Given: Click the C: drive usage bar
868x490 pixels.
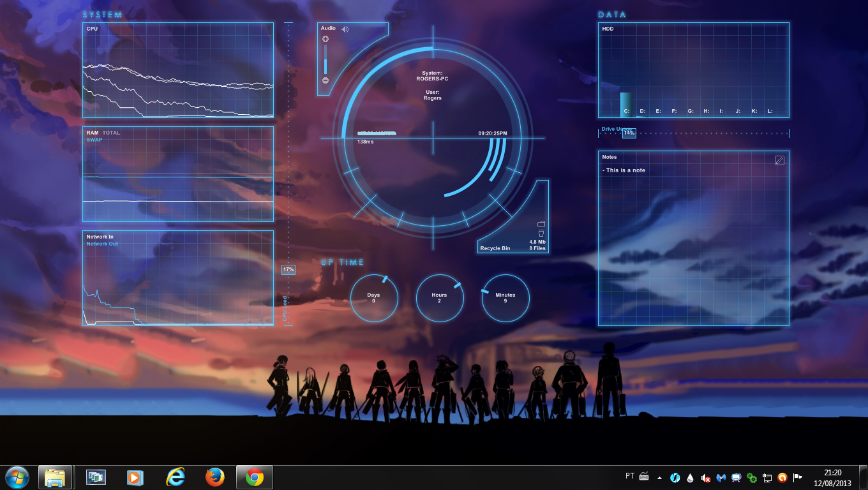Looking at the screenshot, I should [x=626, y=104].
